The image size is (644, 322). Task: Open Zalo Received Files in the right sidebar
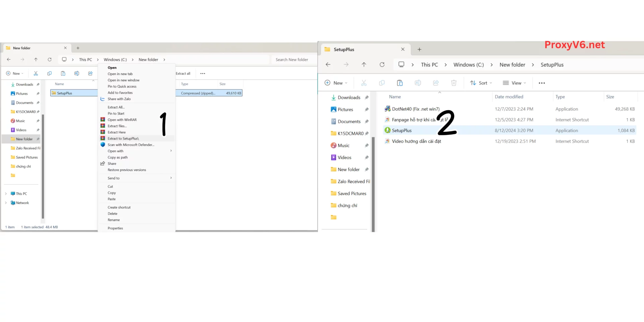pyautogui.click(x=350, y=181)
